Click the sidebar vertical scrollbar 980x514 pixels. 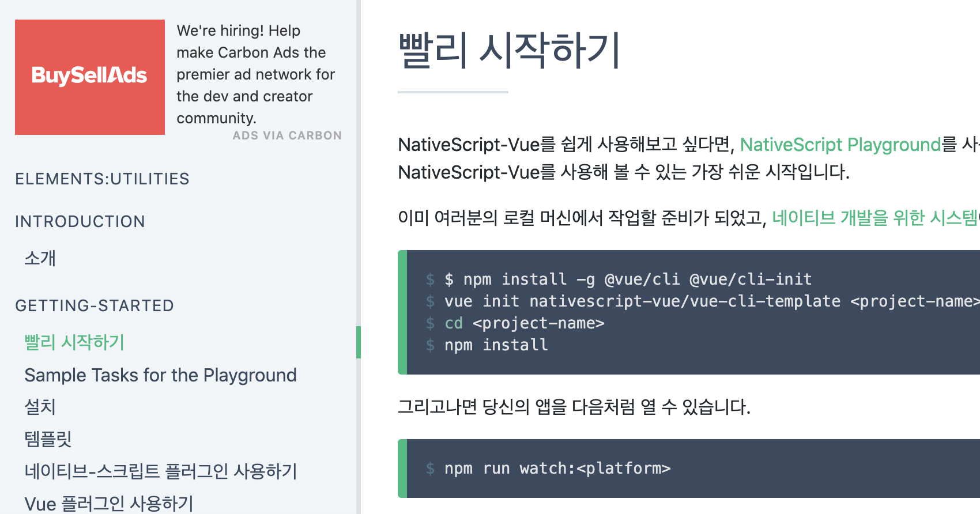tap(359, 342)
